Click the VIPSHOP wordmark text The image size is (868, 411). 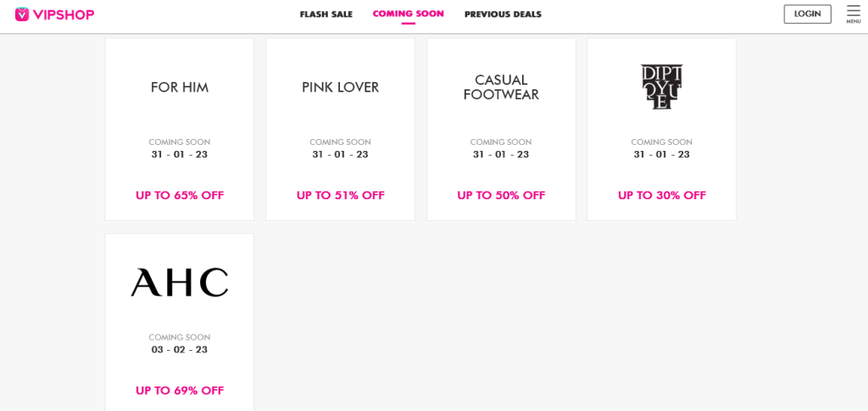[x=64, y=14]
